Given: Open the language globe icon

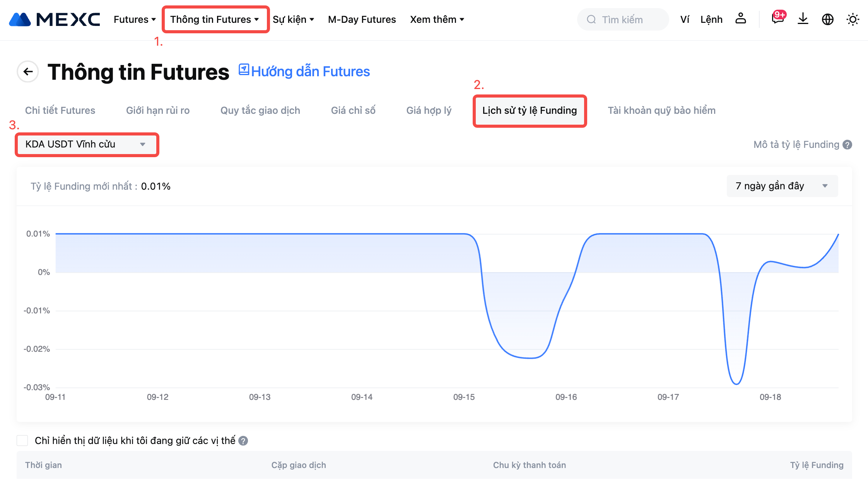Looking at the screenshot, I should [827, 19].
